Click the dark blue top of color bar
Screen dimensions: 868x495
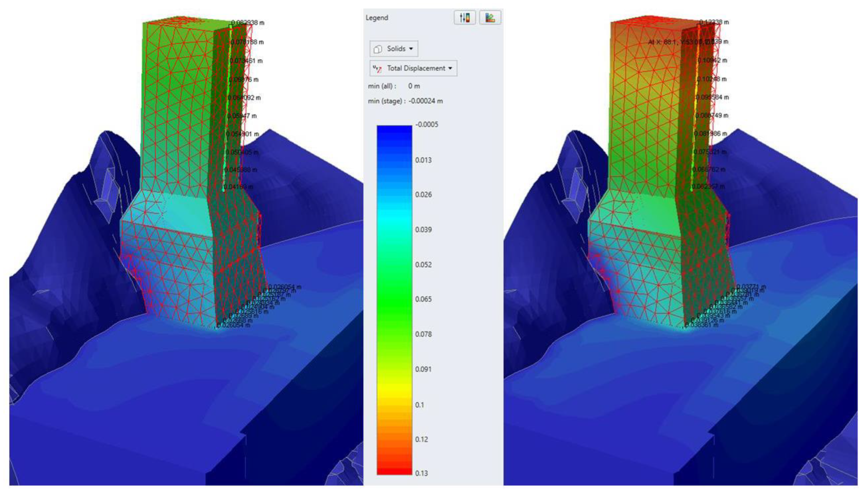click(x=394, y=129)
